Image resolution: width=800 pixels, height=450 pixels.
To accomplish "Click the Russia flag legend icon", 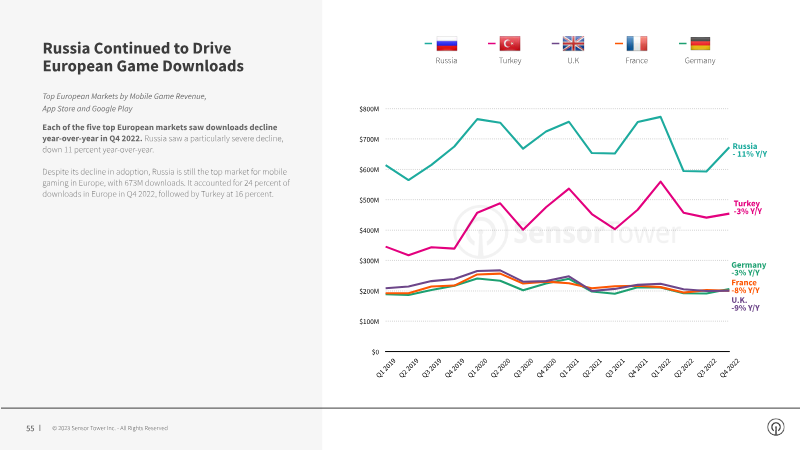I will (x=446, y=44).
